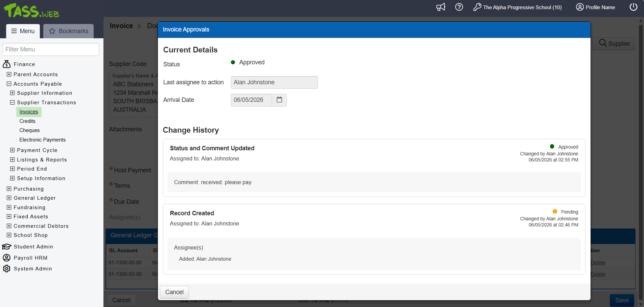Click the 'Comment: received. please pay.' text
Image resolution: width=644 pixels, height=307 pixels.
213,182
